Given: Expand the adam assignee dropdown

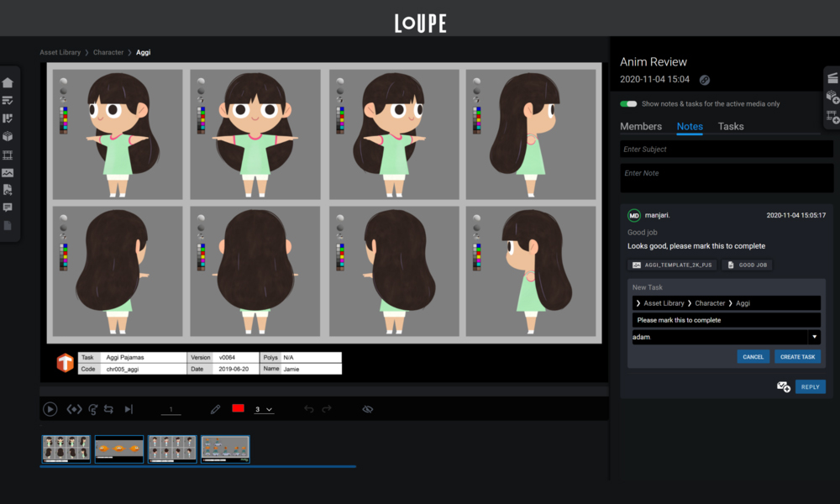Looking at the screenshot, I should tap(813, 337).
